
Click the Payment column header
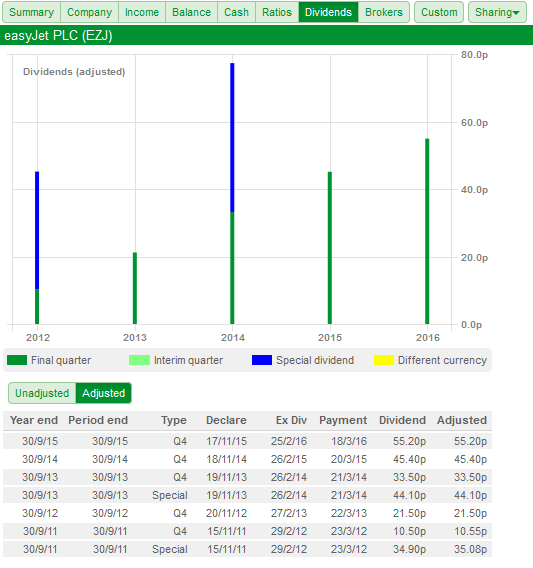pos(343,420)
